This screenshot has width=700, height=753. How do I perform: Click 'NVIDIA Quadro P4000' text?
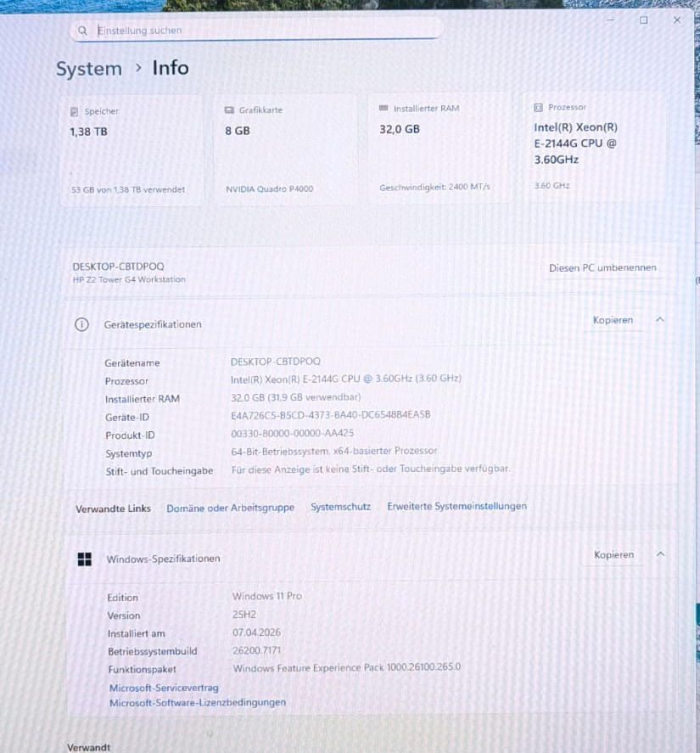tap(269, 188)
